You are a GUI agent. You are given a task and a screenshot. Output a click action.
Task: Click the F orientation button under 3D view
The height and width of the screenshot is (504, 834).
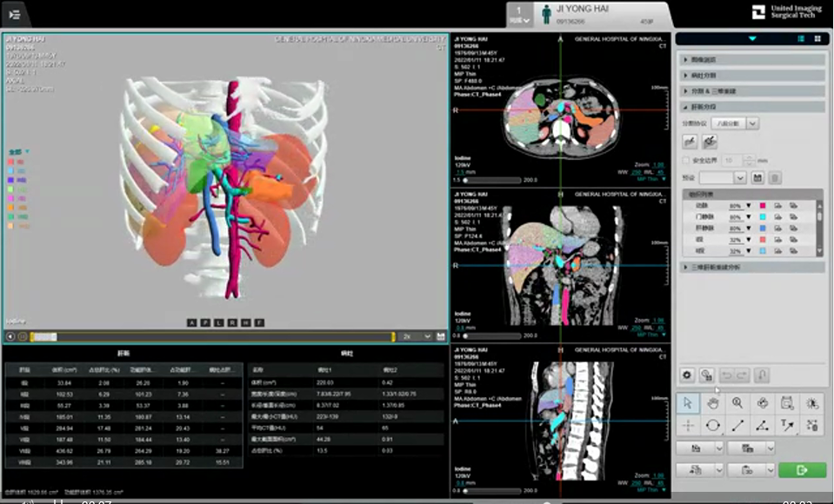click(259, 322)
